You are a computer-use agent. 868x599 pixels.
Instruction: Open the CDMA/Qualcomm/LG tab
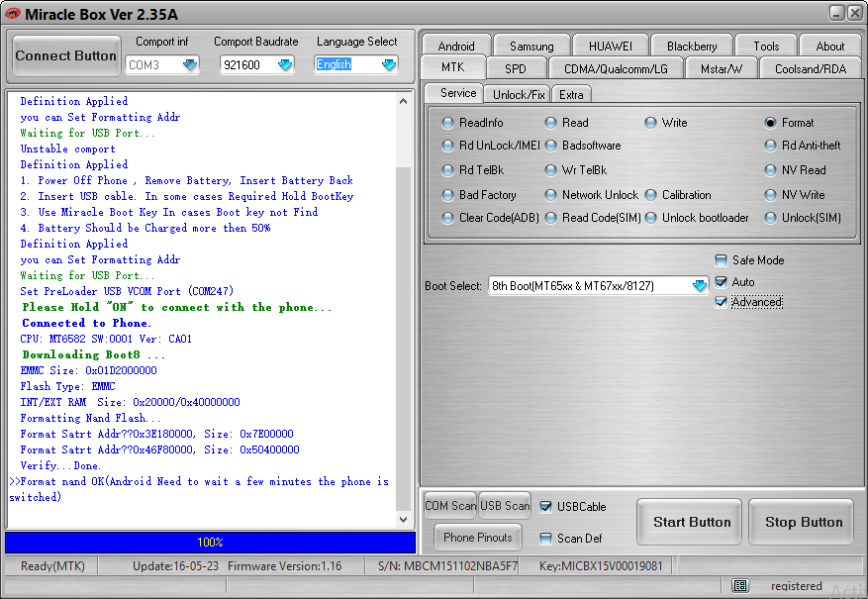coord(616,68)
